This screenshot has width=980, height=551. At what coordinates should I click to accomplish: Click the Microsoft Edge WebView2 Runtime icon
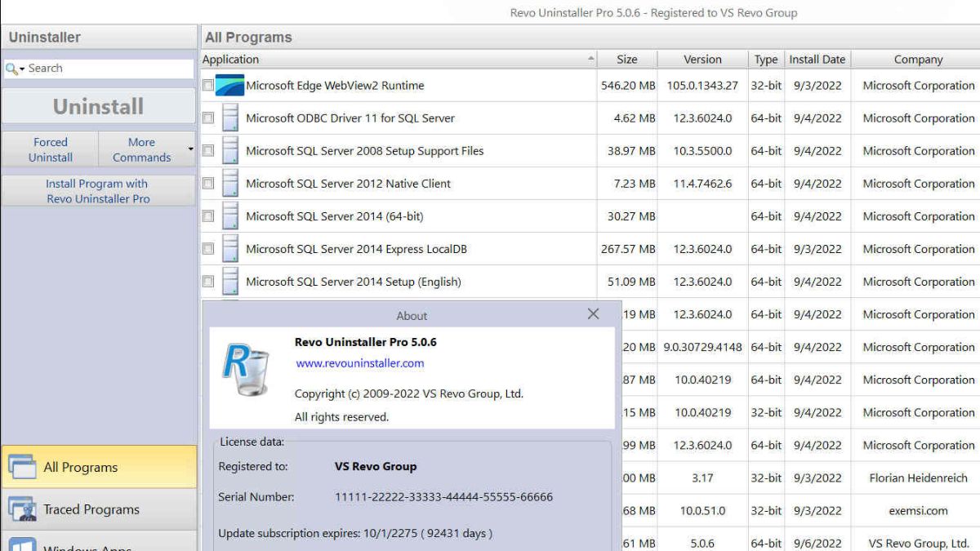(229, 85)
